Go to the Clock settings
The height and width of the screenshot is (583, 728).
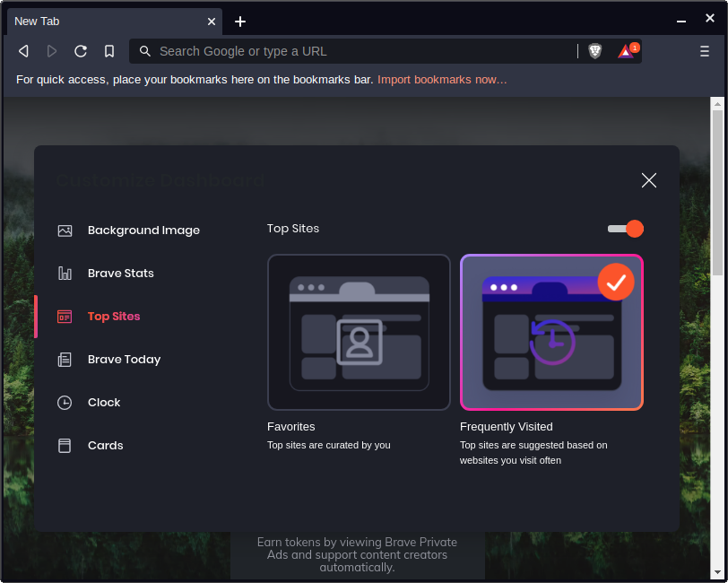click(x=104, y=403)
